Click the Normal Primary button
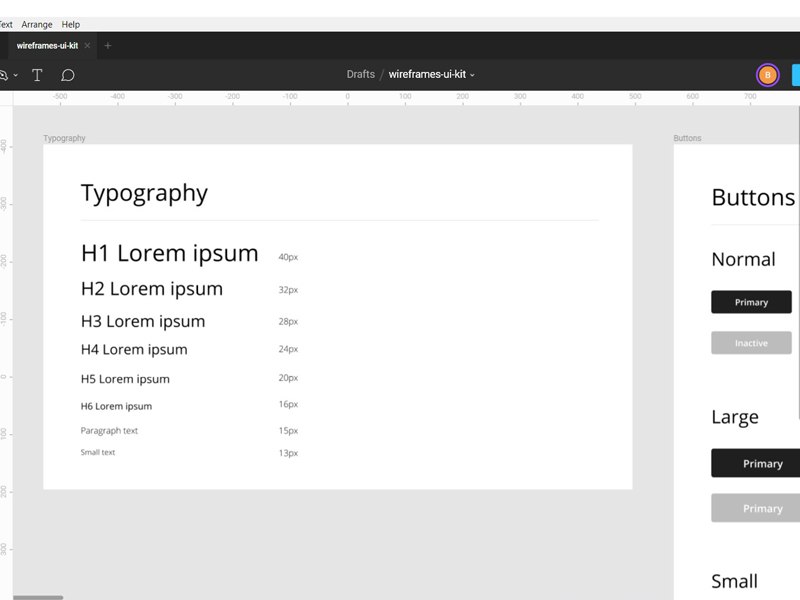The width and height of the screenshot is (800, 600). coord(751,302)
